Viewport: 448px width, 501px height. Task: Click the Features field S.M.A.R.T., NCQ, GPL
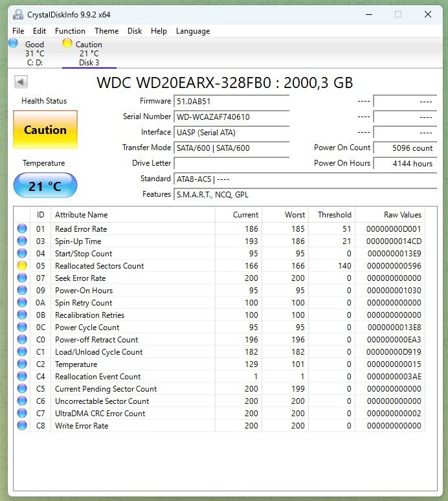(305, 195)
